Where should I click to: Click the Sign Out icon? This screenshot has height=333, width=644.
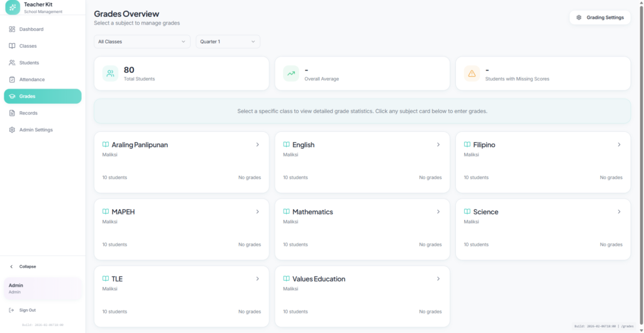12,310
